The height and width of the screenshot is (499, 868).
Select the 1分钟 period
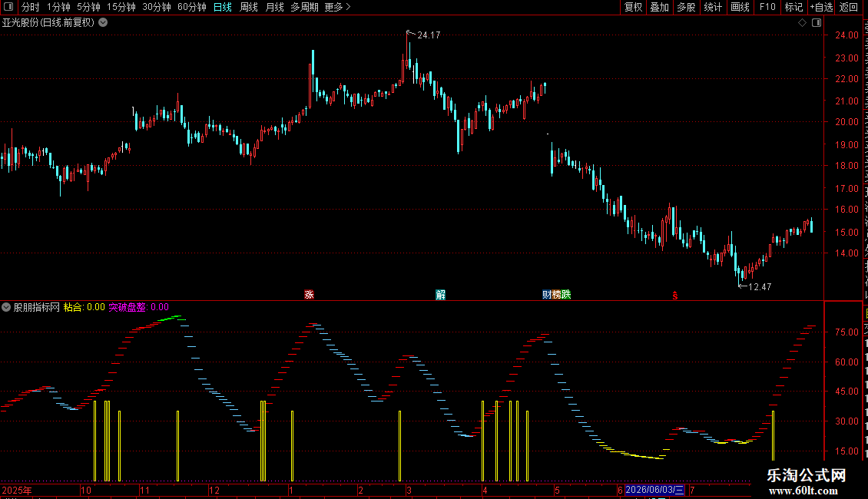click(x=58, y=7)
